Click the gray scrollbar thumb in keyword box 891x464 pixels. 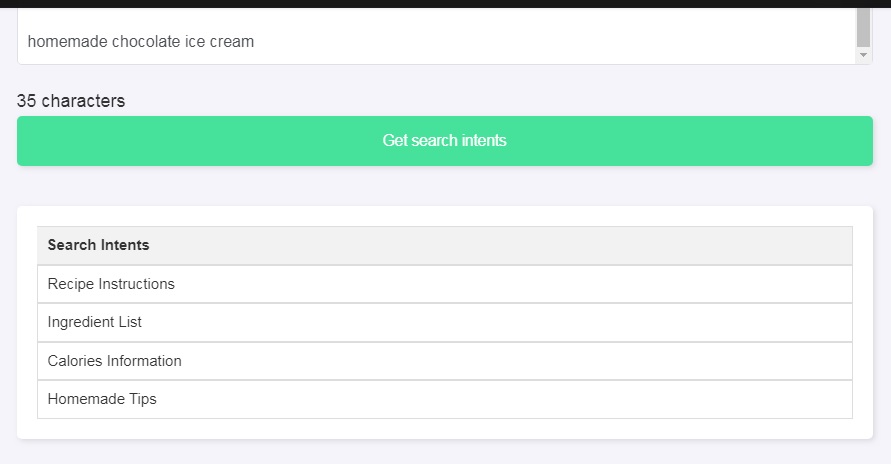(x=864, y=27)
